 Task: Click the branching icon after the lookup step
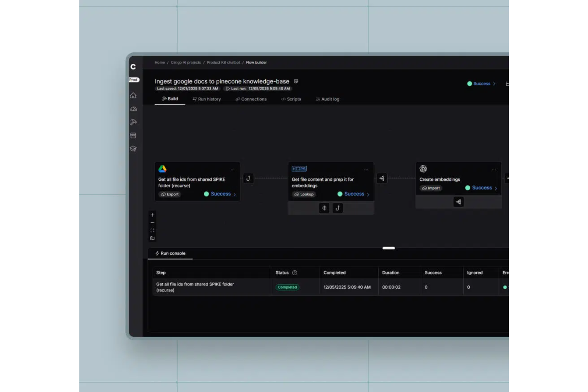tap(382, 178)
